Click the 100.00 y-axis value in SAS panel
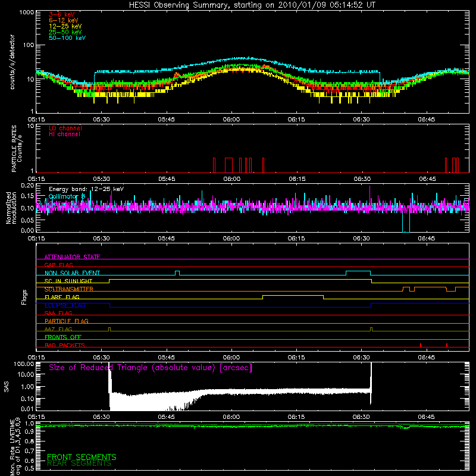The height and width of the screenshot is (476, 476). tap(24, 364)
